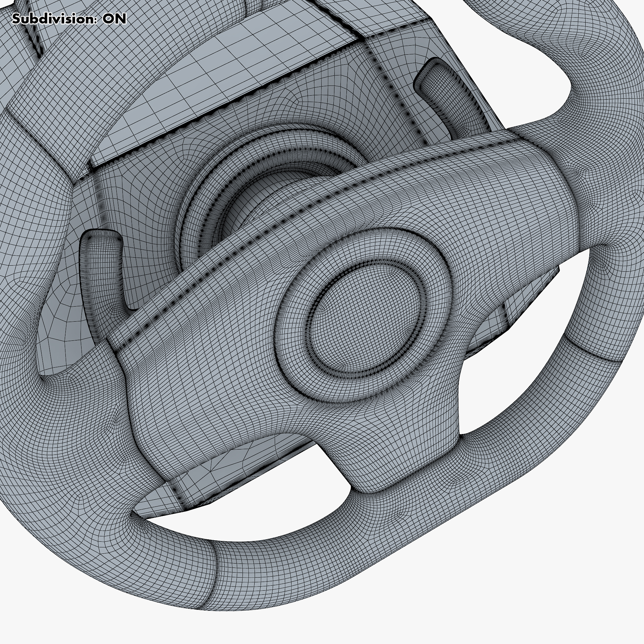Click the word 'ON' in the subdivision label
Image resolution: width=644 pixels, height=644 pixels.
point(114,19)
